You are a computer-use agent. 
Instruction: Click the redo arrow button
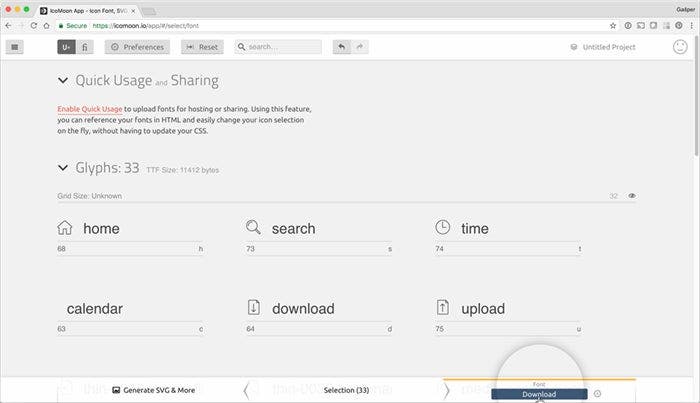tap(360, 47)
